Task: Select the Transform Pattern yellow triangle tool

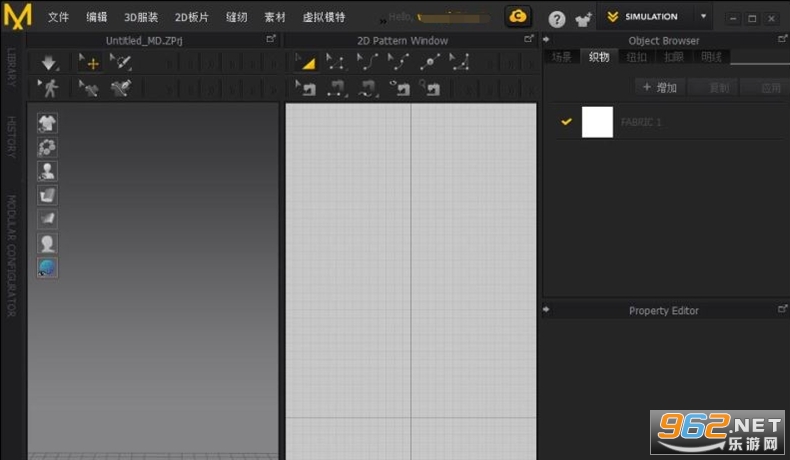Action: 306,62
